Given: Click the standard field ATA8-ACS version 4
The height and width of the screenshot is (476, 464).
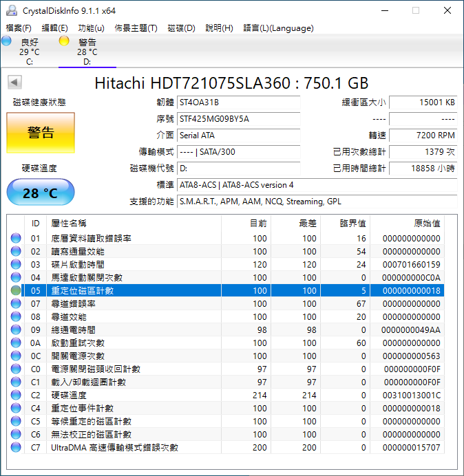Looking at the screenshot, I should tap(317, 185).
